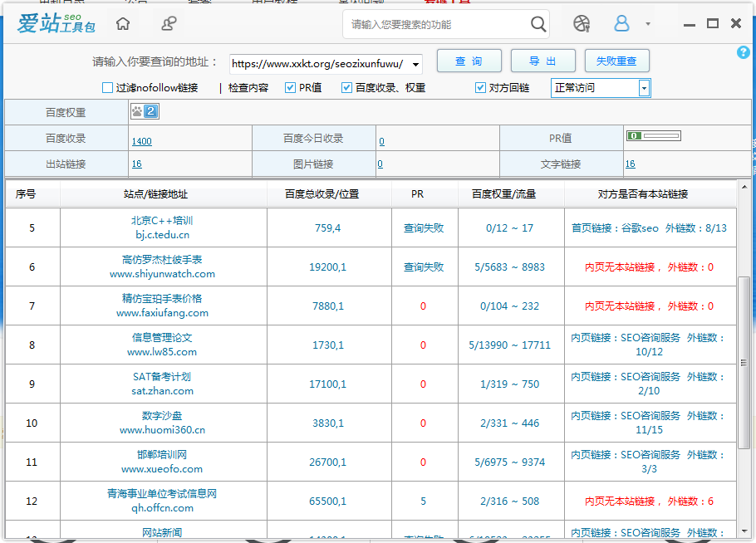Image resolution: width=756 pixels, height=543 pixels.
Task: Click the 5/13990 ~ 17711 traffic cell
Action: pos(509,345)
